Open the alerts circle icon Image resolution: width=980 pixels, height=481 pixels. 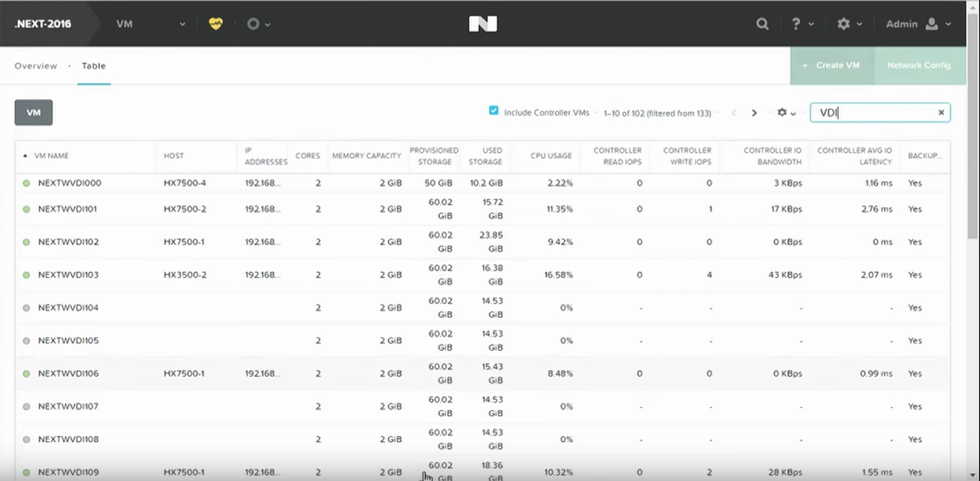[253, 24]
